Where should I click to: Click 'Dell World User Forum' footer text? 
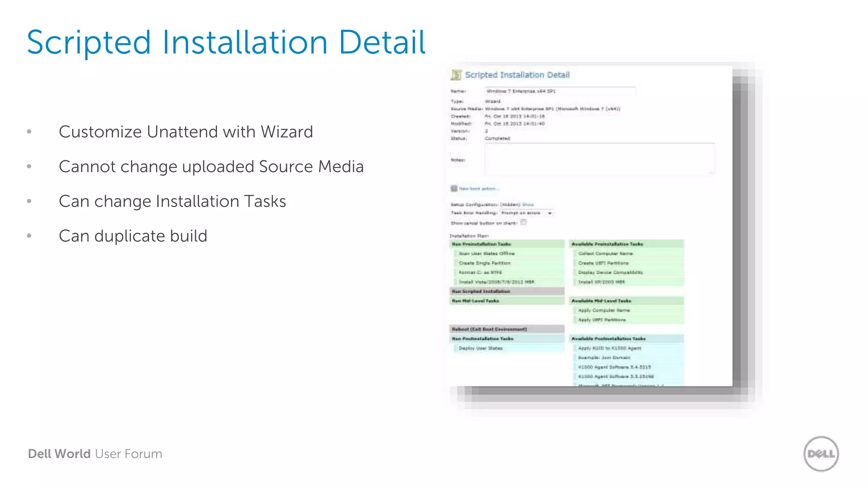pos(95,454)
